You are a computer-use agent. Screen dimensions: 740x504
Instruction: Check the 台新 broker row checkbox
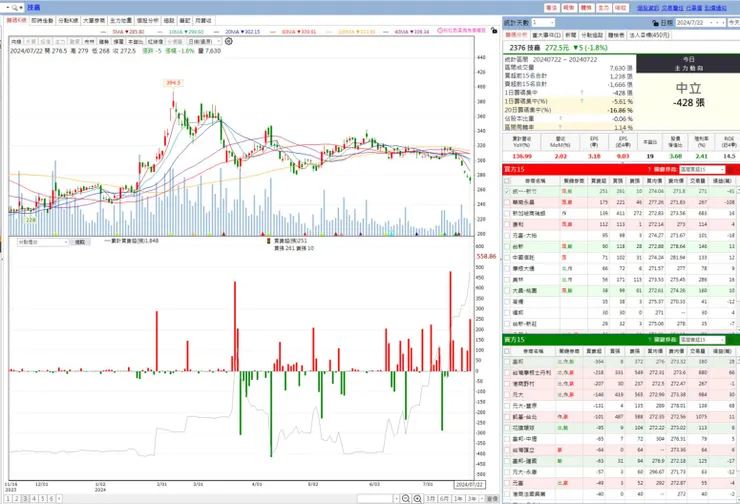[507, 246]
